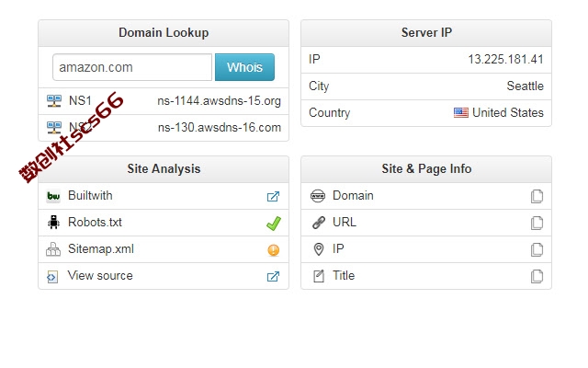The height and width of the screenshot is (368, 588).
Task: Click the United States flag icon
Action: click(x=461, y=112)
